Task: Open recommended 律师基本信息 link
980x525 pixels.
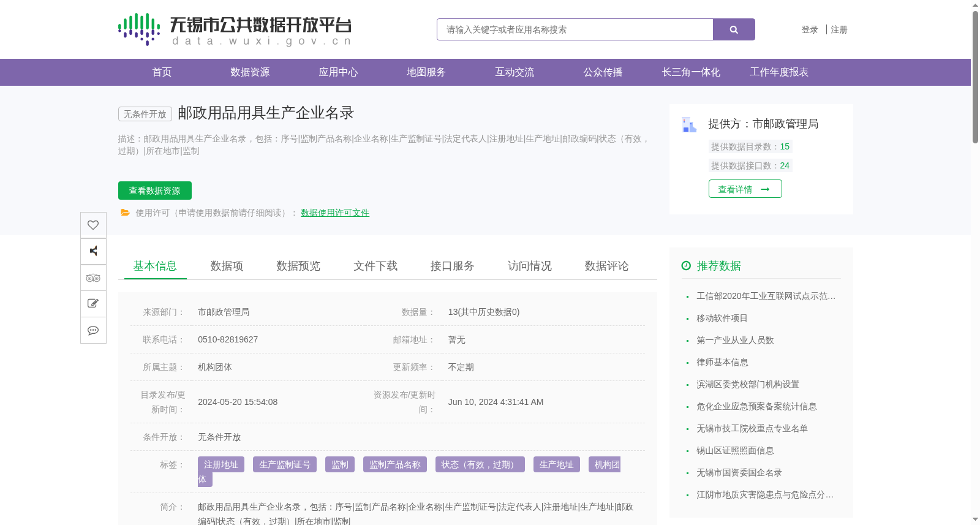Action: click(722, 362)
